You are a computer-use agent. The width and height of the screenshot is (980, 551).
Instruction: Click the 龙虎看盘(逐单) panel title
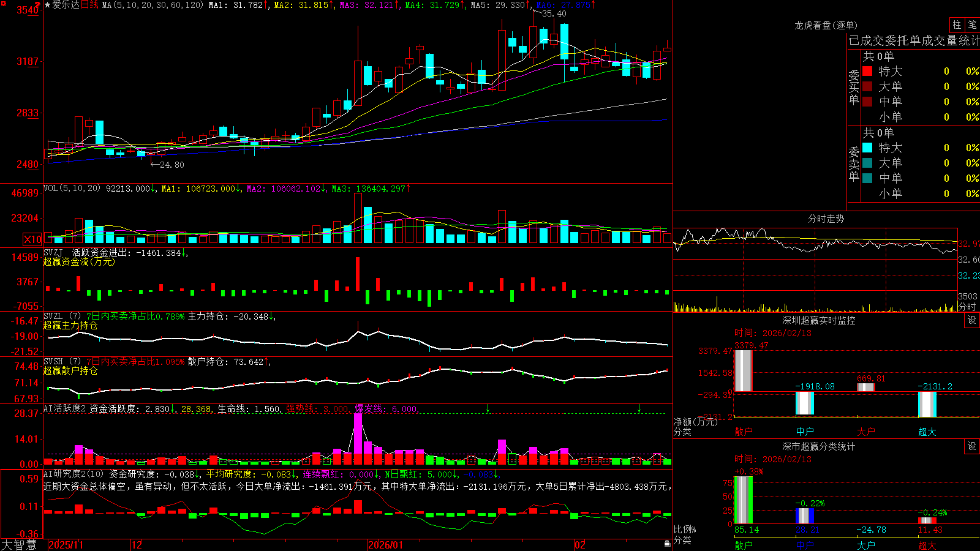coord(826,25)
